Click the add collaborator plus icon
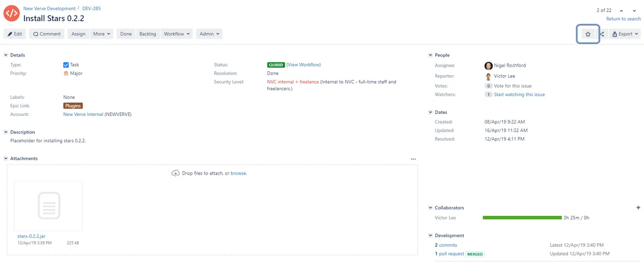644x262 pixels. coord(638,208)
